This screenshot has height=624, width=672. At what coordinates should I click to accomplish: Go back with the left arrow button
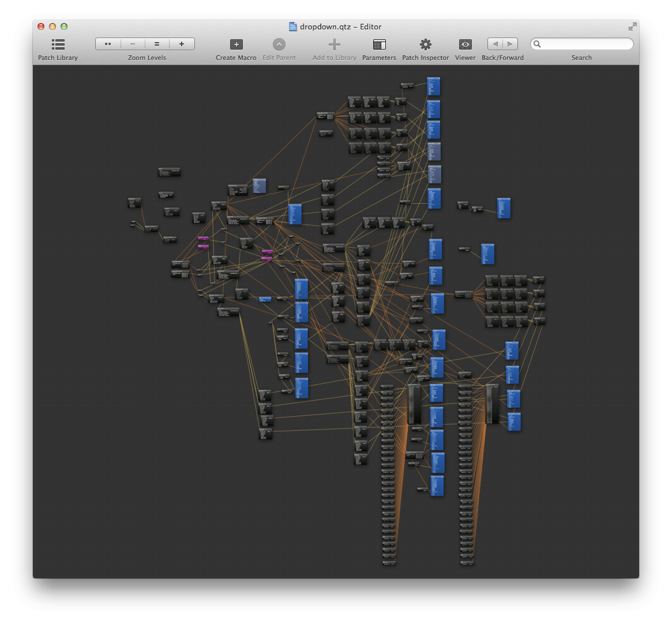point(495,44)
